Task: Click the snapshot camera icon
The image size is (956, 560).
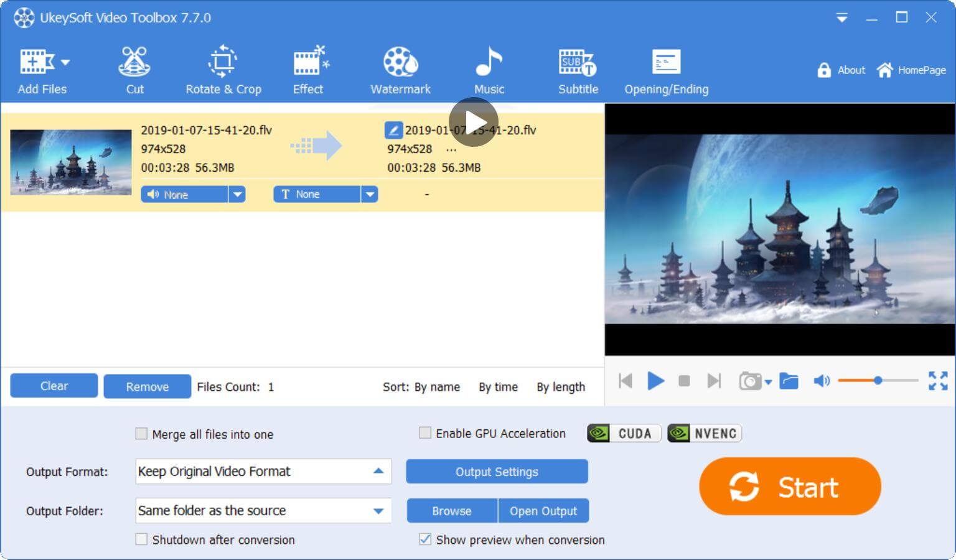Action: (x=750, y=381)
